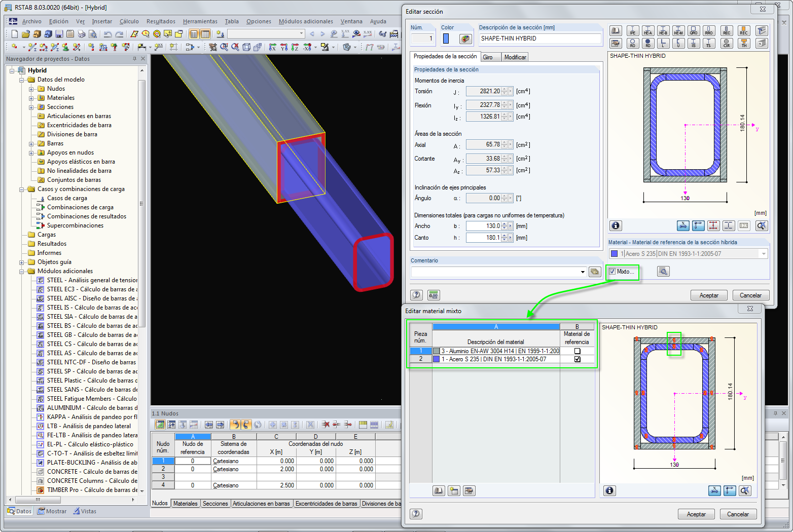Image resolution: width=793 pixels, height=532 pixels.
Task: Open the material library in mixed material dialog
Action: point(439,490)
